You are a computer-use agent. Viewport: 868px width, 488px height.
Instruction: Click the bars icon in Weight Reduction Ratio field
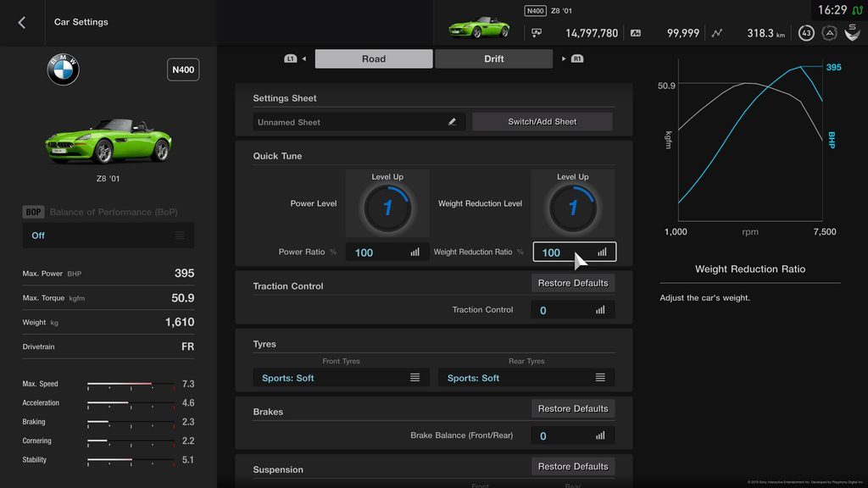pyautogui.click(x=602, y=252)
